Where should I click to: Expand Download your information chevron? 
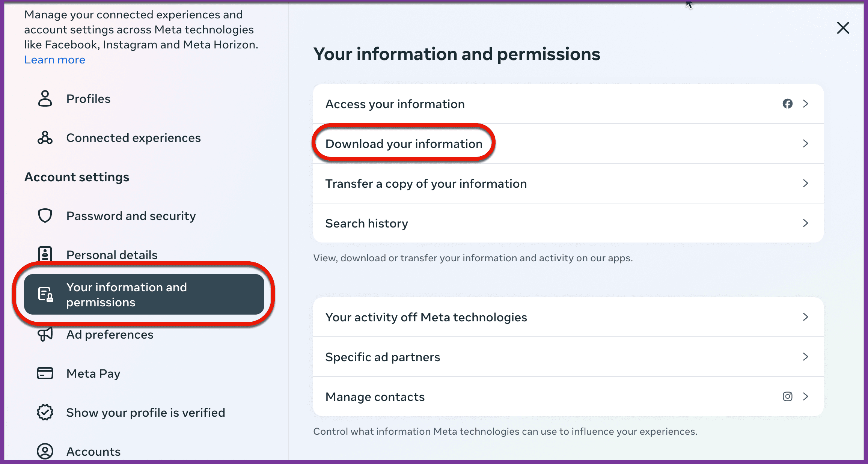[805, 143]
